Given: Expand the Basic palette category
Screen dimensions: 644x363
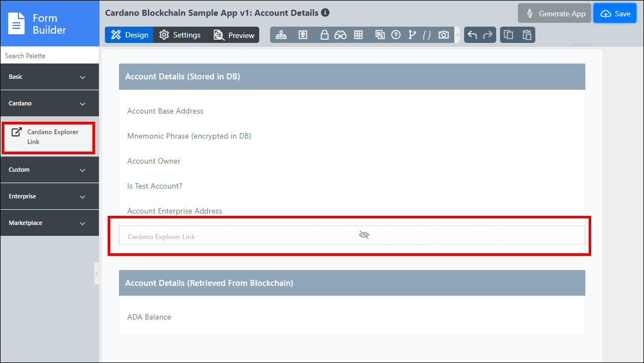Looking at the screenshot, I should (49, 77).
